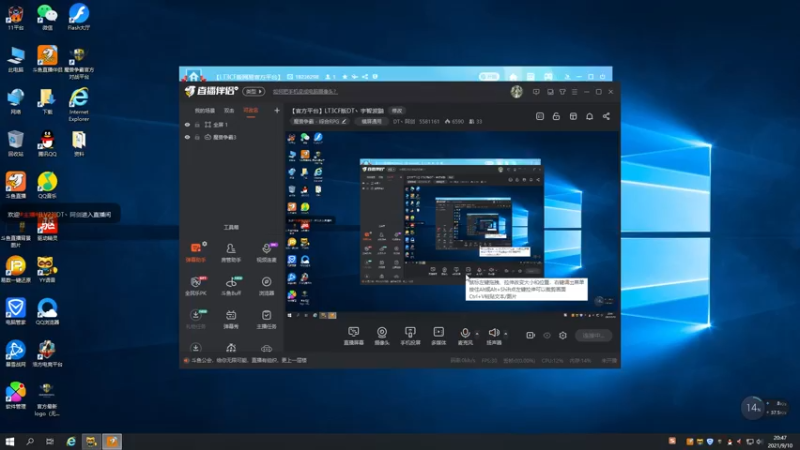Open the 弹幕秀 danmaku show tool
Viewport: 800px width, 450px height.
(231, 319)
